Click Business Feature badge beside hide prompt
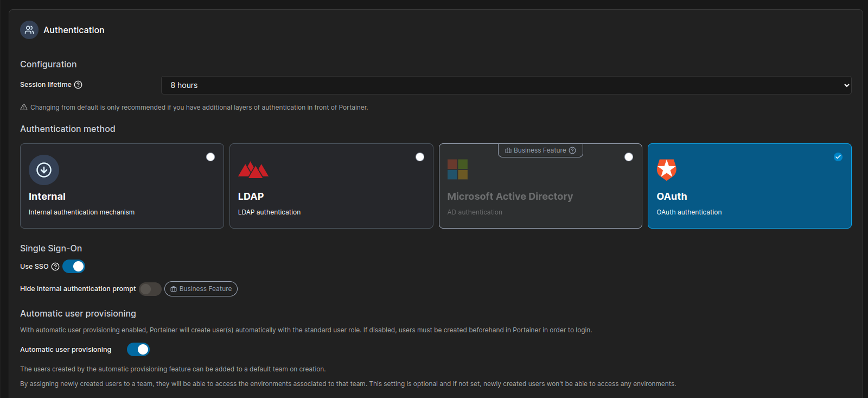The height and width of the screenshot is (398, 868). [x=201, y=289]
